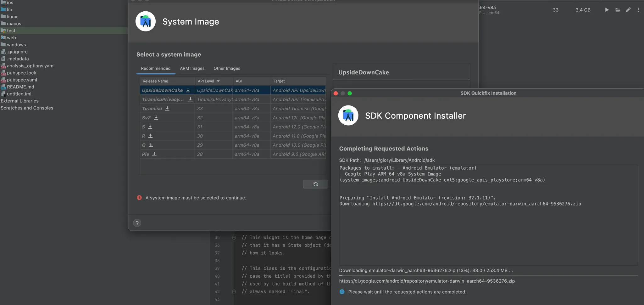Viewport: 644px width, 305px height.
Task: Download the UpsideDownCake system image
Action: 188,90
